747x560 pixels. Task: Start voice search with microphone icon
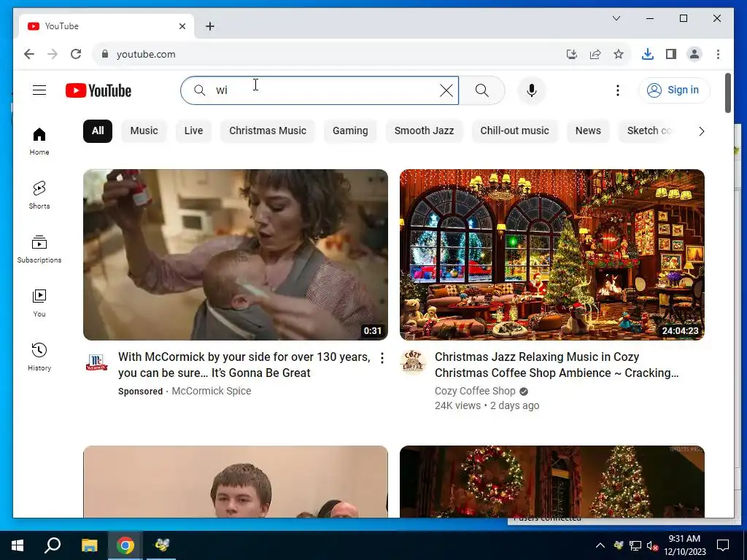click(532, 90)
